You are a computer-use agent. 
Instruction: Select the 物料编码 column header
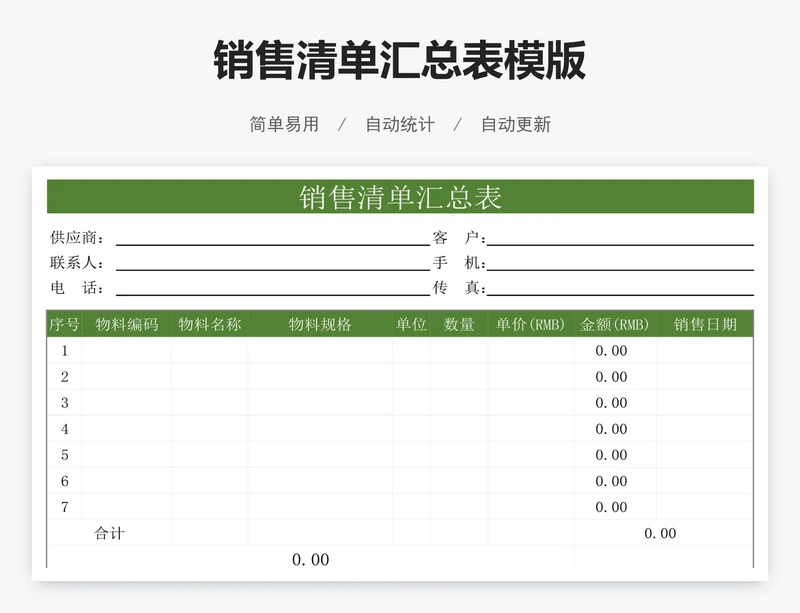(127, 324)
